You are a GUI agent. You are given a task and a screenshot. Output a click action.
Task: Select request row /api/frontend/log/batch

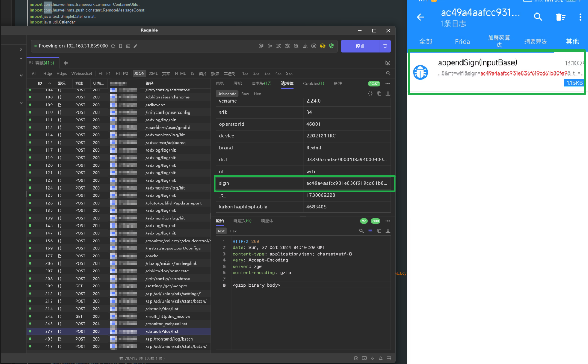point(119,339)
